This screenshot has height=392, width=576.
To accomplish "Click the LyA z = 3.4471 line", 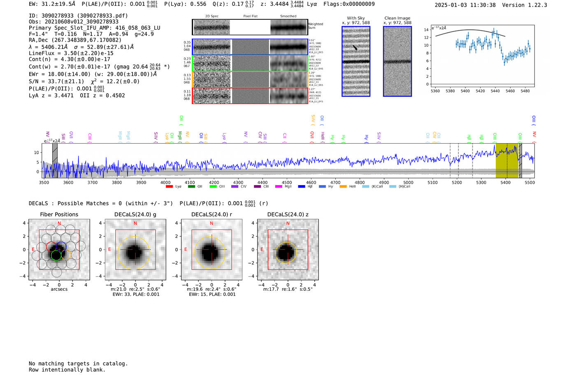I will click(x=77, y=95).
